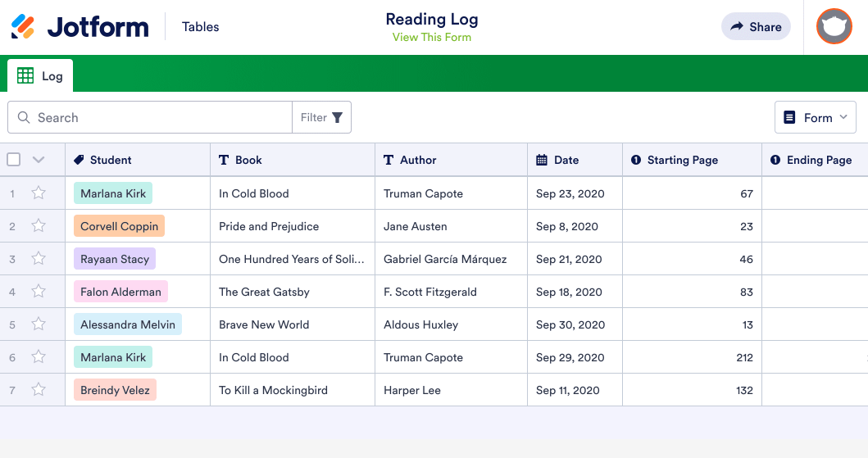
Task: Star the Falon Alderman row
Action: click(39, 292)
